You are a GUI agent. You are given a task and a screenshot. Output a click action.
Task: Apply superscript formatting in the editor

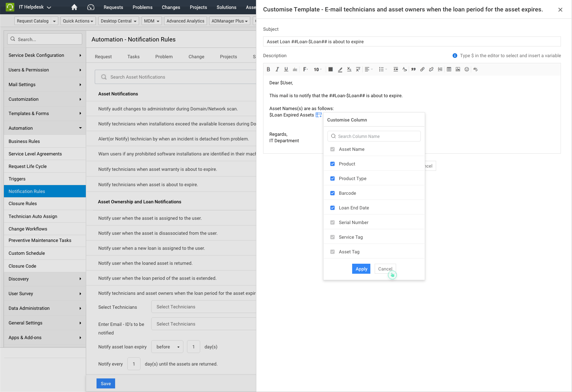tap(358, 69)
